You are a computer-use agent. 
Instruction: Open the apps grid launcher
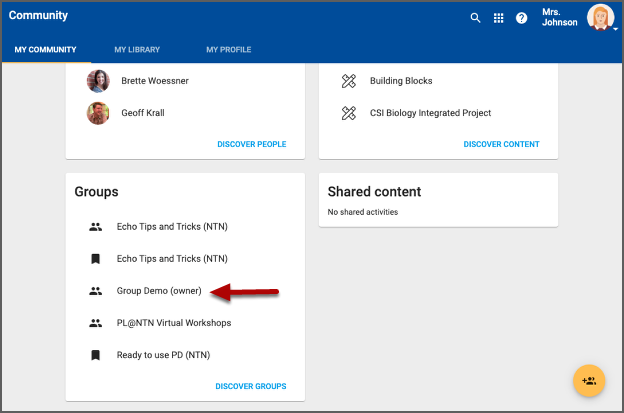499,18
